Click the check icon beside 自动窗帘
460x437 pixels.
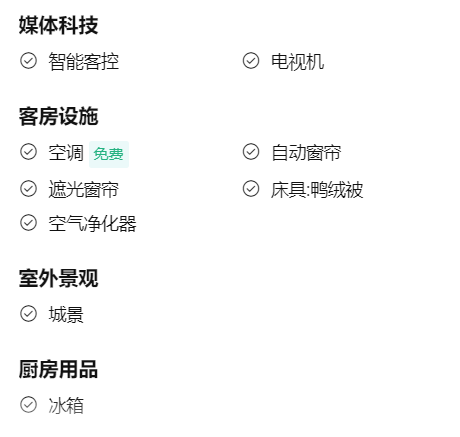[x=251, y=152]
